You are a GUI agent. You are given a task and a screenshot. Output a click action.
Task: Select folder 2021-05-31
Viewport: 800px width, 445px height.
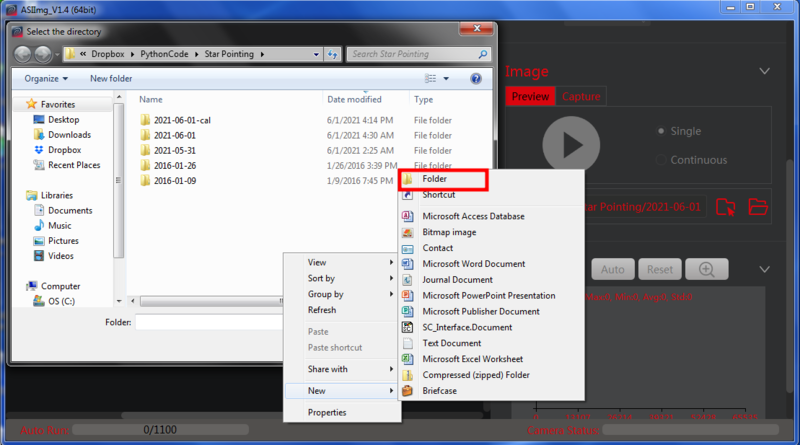174,151
